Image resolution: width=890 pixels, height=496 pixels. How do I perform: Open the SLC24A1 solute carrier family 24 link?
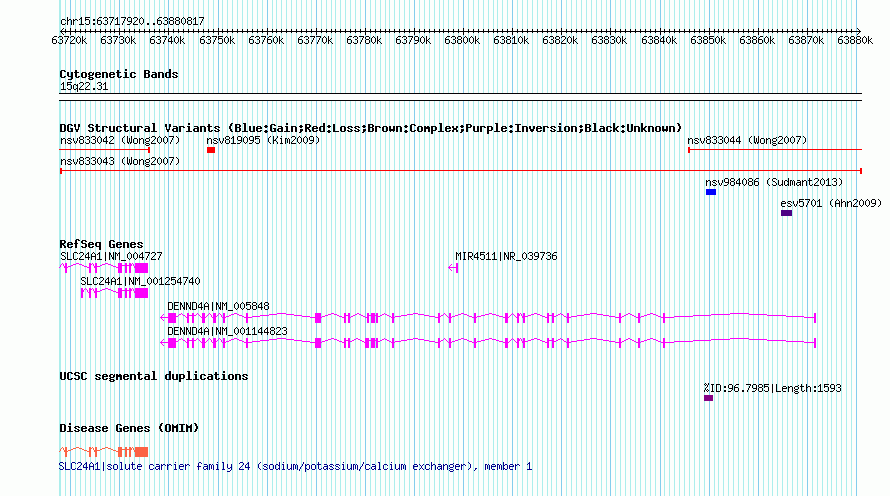click(x=295, y=466)
